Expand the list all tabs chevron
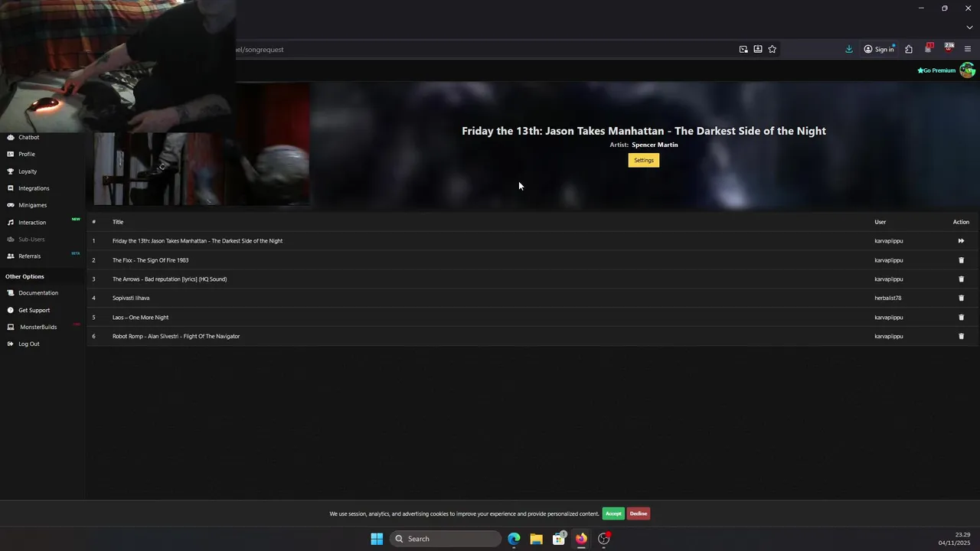Viewport: 980px width, 551px height. [969, 28]
